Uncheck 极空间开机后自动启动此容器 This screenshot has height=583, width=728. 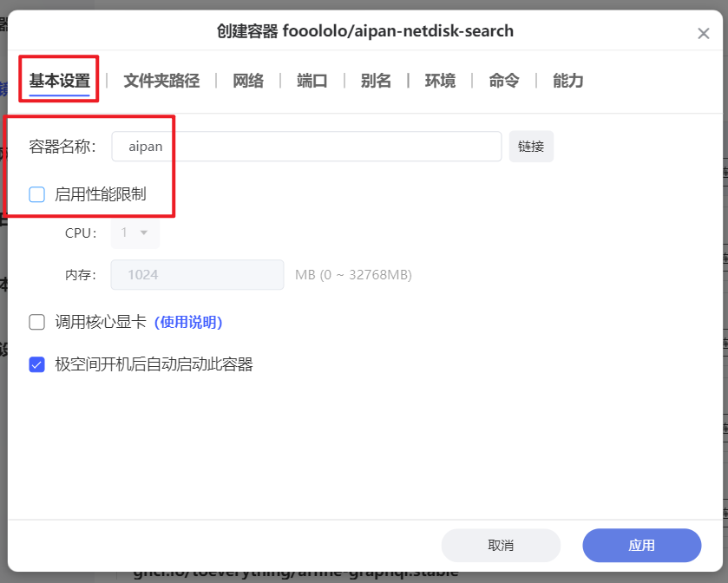(x=36, y=364)
